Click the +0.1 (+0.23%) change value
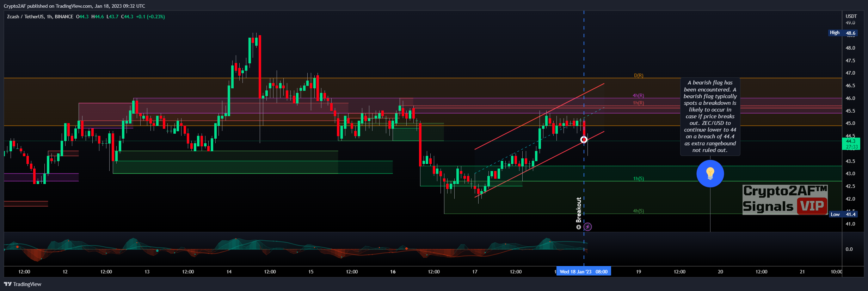The width and height of the screenshot is (868, 291). click(150, 17)
